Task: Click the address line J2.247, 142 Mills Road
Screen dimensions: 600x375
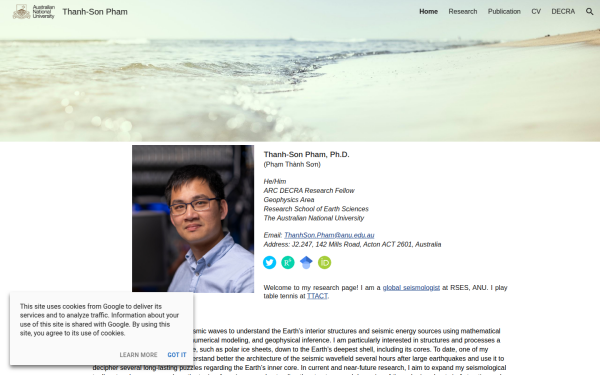Action: [x=352, y=244]
